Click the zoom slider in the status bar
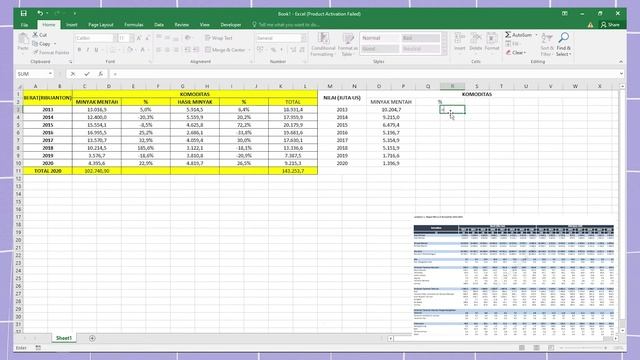Viewport: 640px width, 360px height. click(x=582, y=348)
